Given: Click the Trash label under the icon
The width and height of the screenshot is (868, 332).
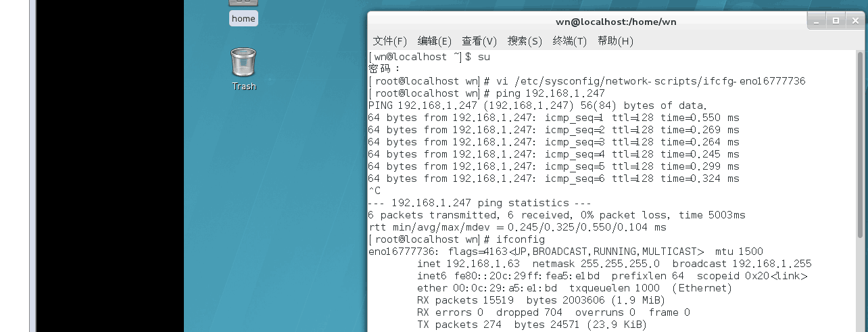Looking at the screenshot, I should [244, 87].
